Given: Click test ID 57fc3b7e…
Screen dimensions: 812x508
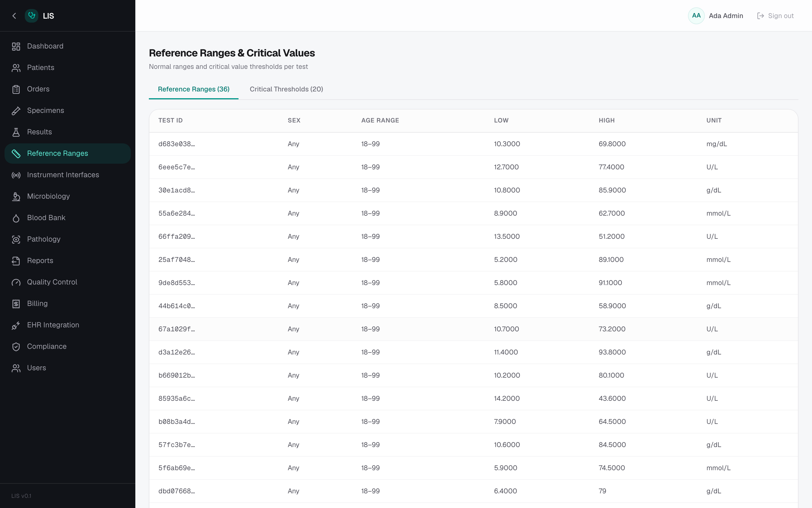Looking at the screenshot, I should click(176, 445).
